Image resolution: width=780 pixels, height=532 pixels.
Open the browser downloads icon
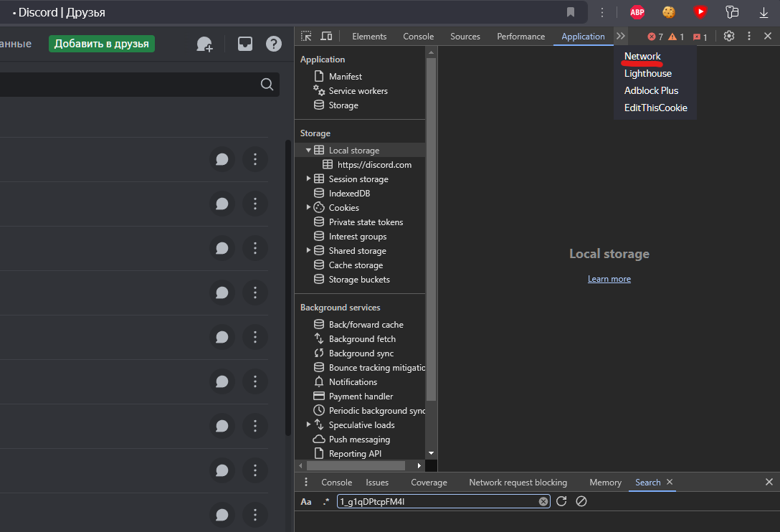pos(764,12)
